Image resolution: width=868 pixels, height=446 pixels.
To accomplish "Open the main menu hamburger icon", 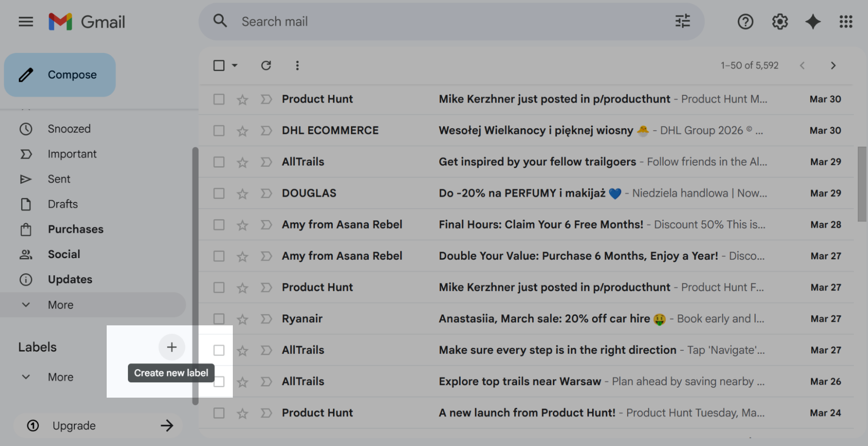I will tap(26, 22).
